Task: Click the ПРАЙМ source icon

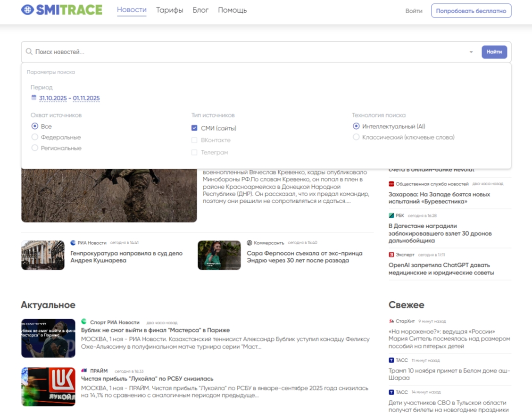Action: [84, 371]
